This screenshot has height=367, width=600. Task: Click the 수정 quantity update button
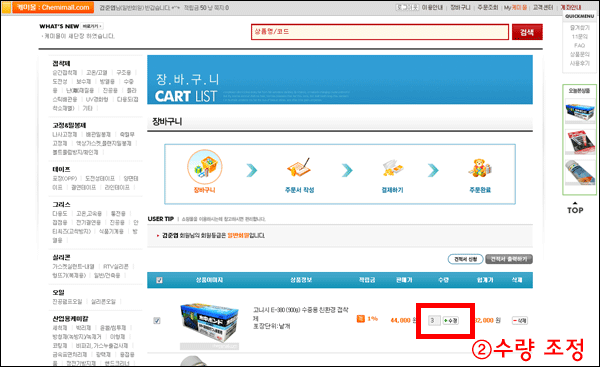(x=451, y=320)
